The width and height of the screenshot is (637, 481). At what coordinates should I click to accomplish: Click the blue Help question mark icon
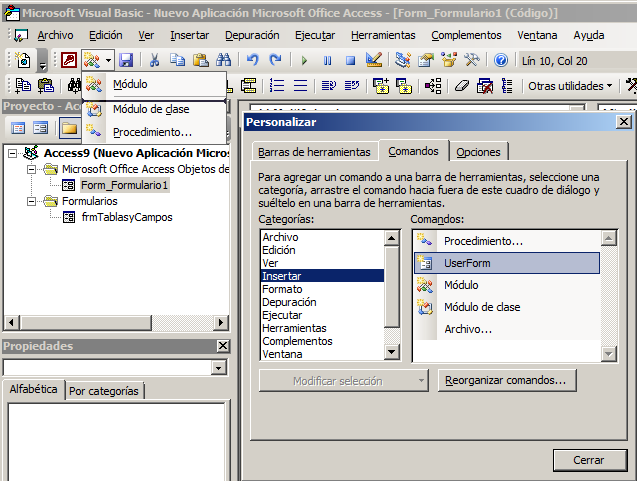point(501,61)
